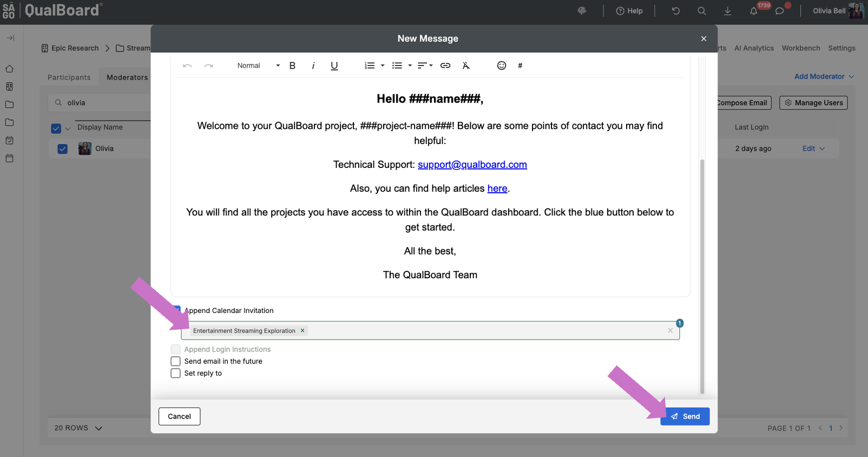Screen dimensions: 868x457
Task: Redo the edit in message editor
Action: [x=208, y=66]
